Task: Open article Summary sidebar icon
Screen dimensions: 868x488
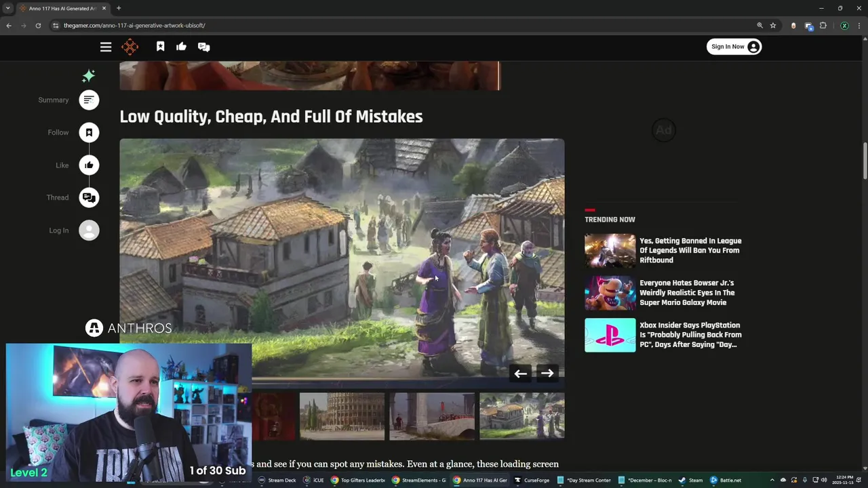Action: (89, 100)
